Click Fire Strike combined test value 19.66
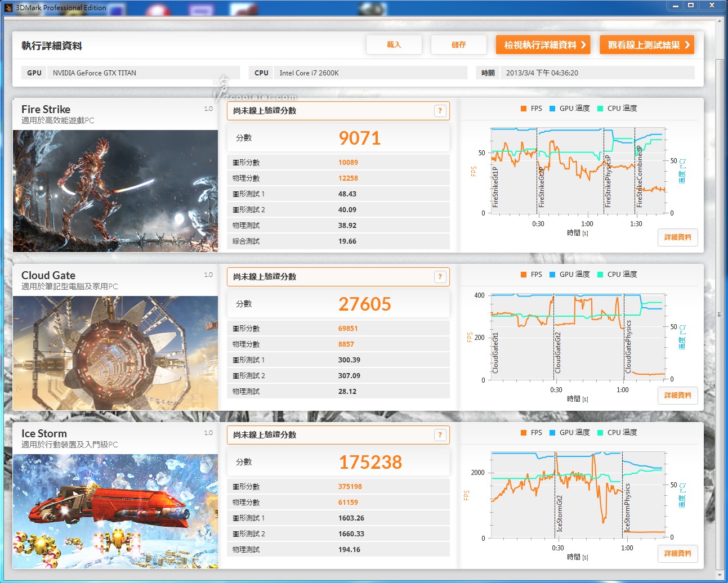 tap(347, 241)
